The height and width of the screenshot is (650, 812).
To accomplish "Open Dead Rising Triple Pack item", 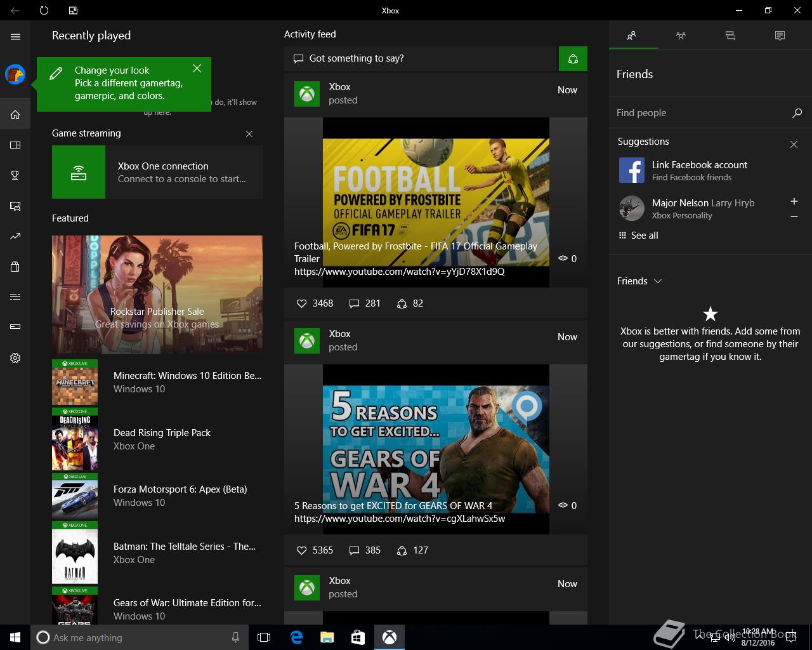I will [157, 439].
